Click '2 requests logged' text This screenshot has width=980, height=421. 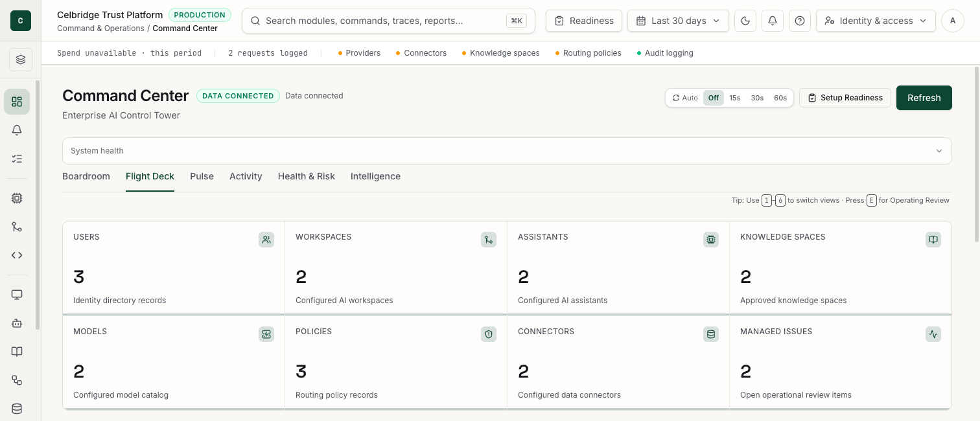click(x=268, y=53)
